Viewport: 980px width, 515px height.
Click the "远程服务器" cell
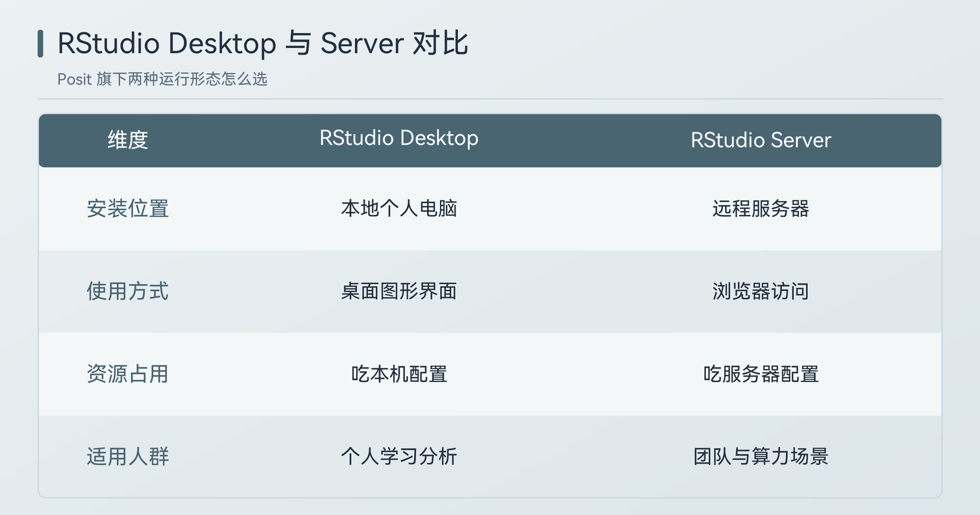(761, 209)
